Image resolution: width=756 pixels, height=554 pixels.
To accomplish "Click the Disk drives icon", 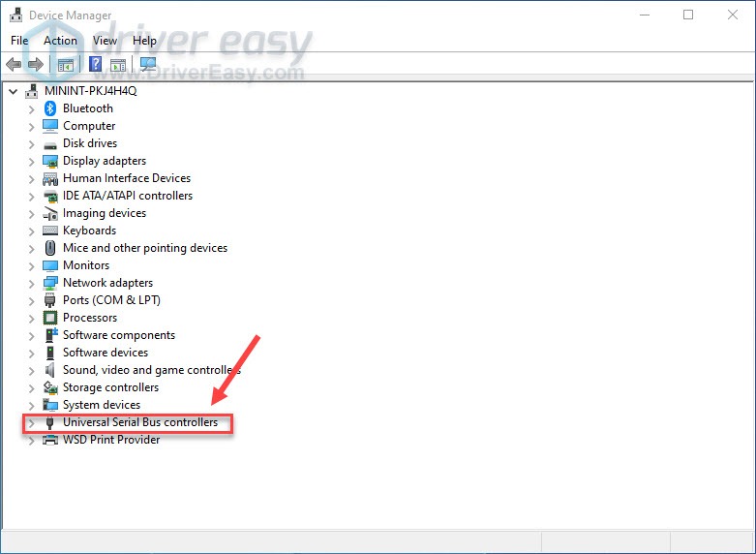I will [x=50, y=144].
